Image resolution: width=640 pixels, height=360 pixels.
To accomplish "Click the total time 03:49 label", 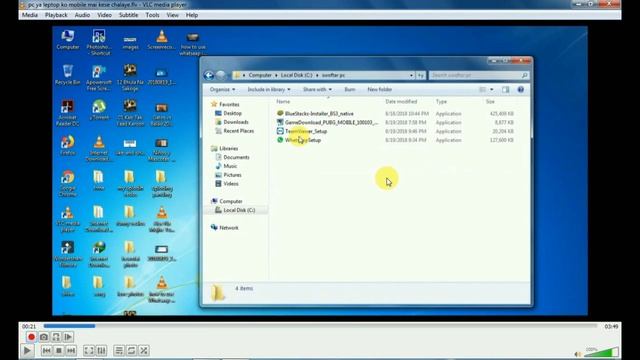I will click(611, 327).
